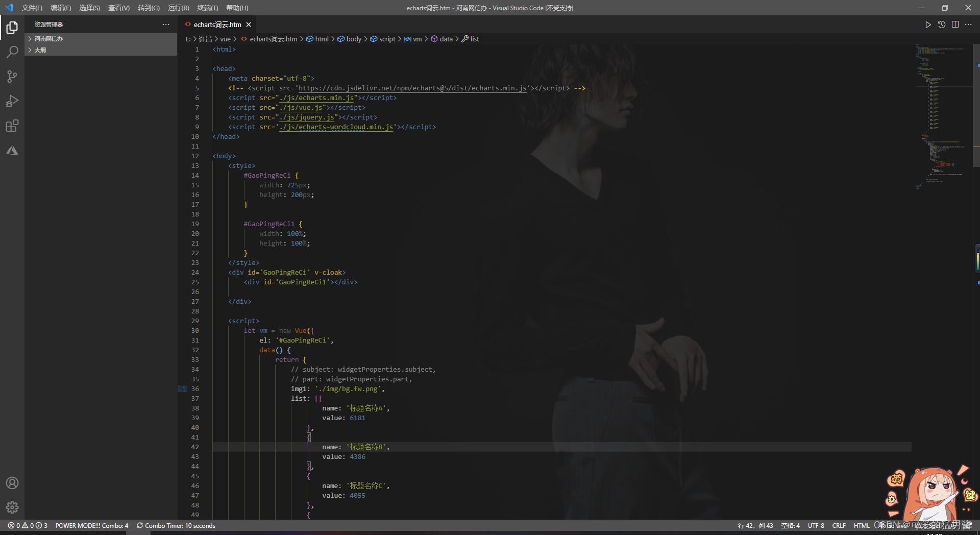Click the vue breadcrumb segment
Screen dimensions: 980x535
coord(225,39)
